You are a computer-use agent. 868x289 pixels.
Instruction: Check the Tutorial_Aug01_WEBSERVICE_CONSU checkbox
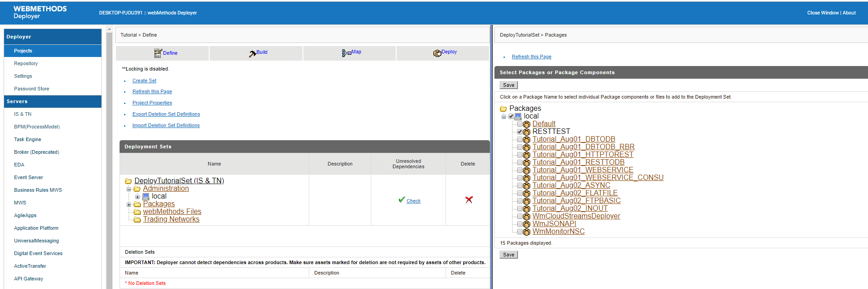tap(520, 178)
